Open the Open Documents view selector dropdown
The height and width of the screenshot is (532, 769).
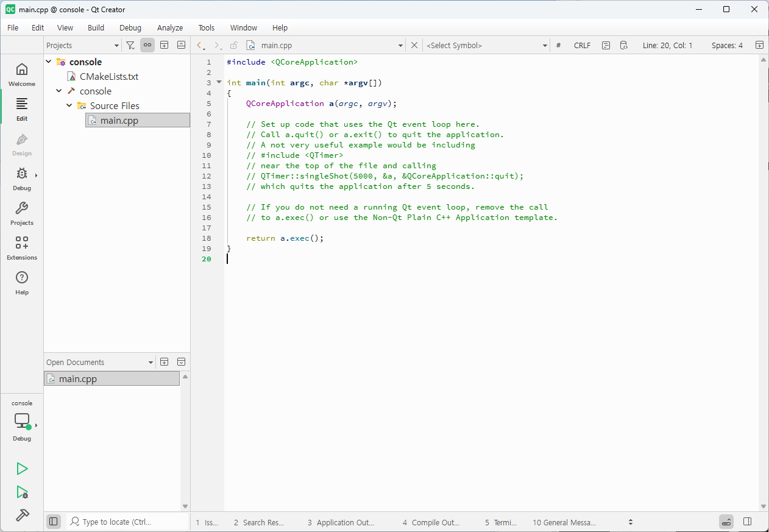click(x=100, y=362)
